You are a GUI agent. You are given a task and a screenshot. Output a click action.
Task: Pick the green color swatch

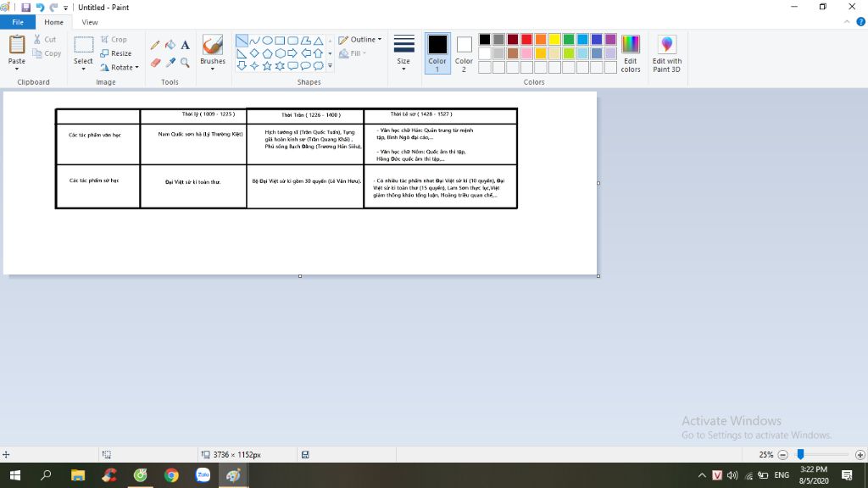coord(569,39)
